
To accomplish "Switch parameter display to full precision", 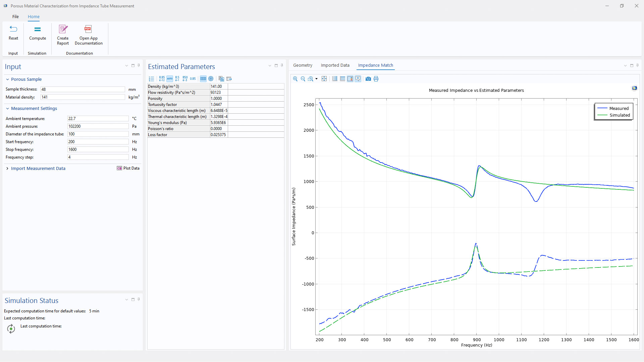I will tap(162, 79).
